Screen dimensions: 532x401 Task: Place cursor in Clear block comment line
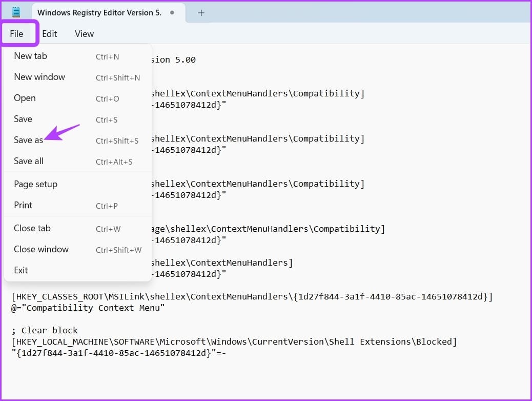click(x=45, y=330)
